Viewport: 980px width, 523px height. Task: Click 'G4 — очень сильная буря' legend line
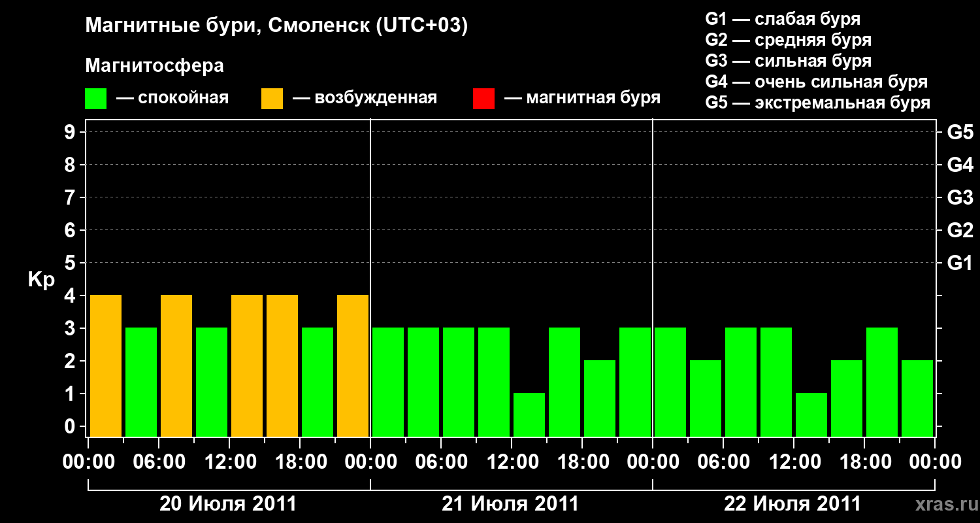pos(817,82)
